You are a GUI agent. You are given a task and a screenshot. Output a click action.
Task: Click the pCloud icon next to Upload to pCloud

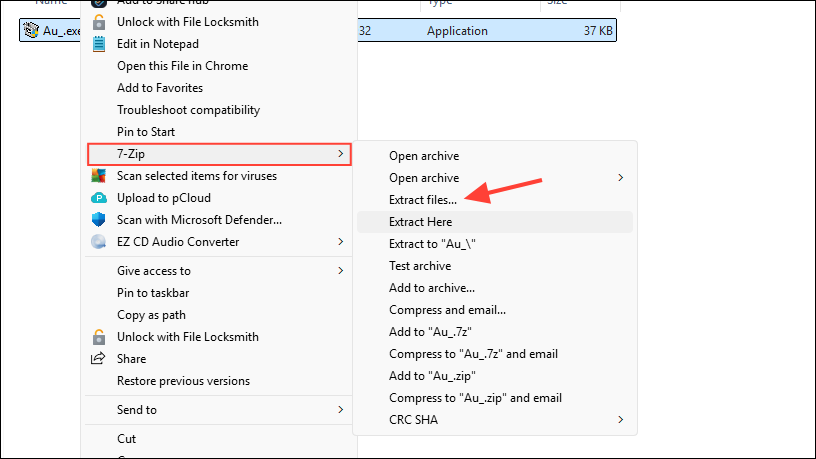coord(98,198)
